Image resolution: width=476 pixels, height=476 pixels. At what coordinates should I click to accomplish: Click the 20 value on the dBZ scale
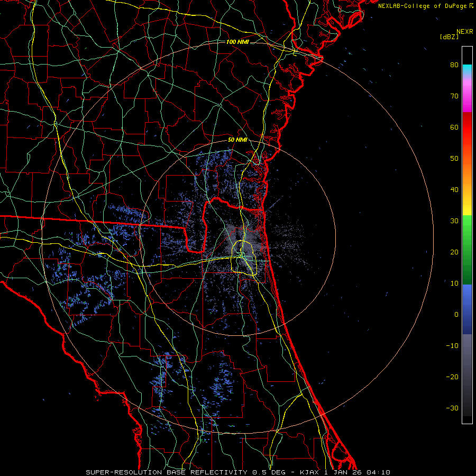coord(454,252)
